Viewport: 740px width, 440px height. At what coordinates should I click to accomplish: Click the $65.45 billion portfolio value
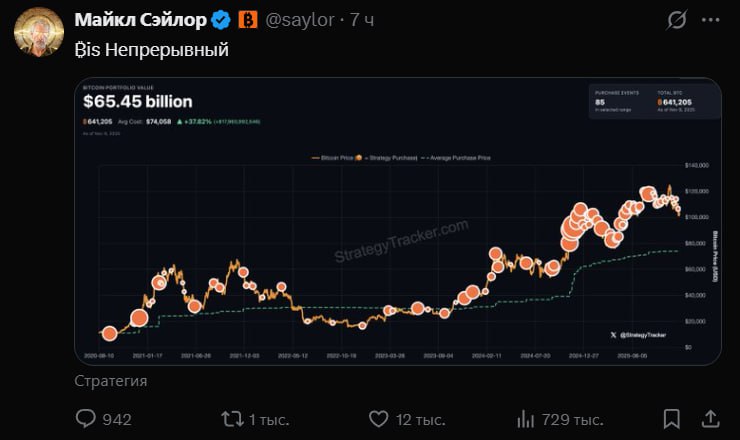[x=138, y=101]
